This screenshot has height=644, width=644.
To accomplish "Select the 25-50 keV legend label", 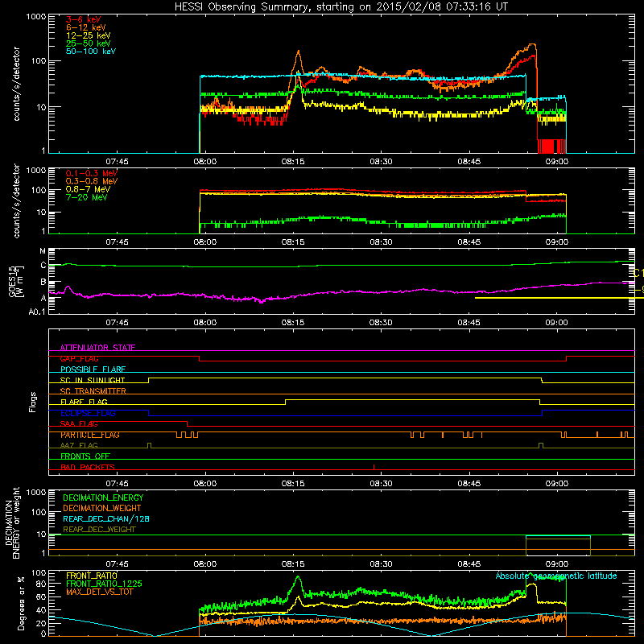I will coord(89,43).
